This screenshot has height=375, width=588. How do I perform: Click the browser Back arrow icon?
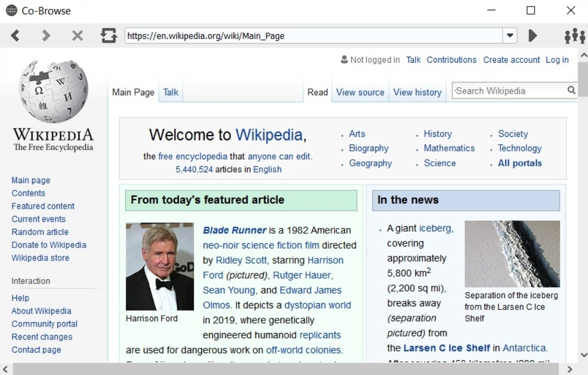(x=15, y=36)
